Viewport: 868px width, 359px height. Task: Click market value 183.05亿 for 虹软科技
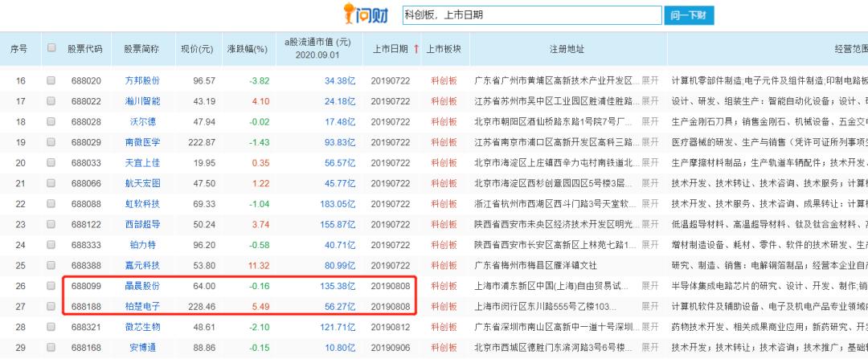338,204
